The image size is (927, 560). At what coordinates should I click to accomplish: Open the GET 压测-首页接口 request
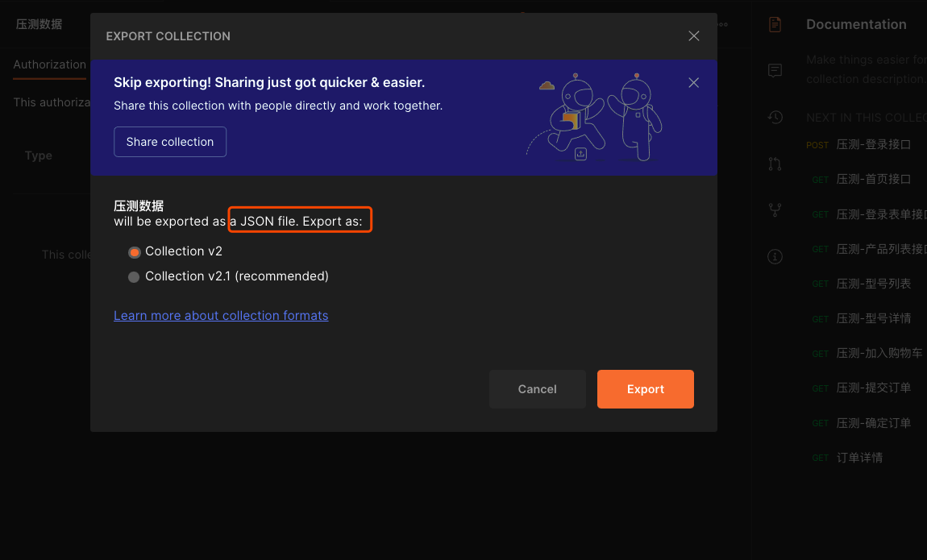tap(862, 179)
